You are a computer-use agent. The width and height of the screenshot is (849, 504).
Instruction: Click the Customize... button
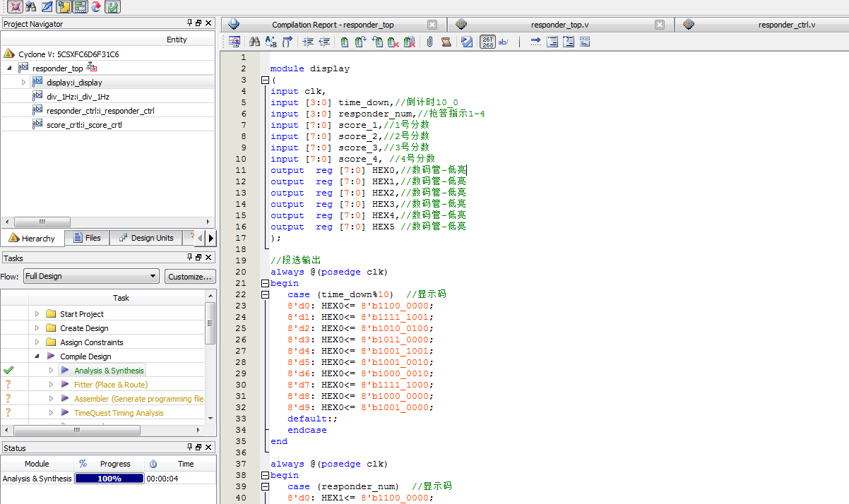[x=190, y=277]
